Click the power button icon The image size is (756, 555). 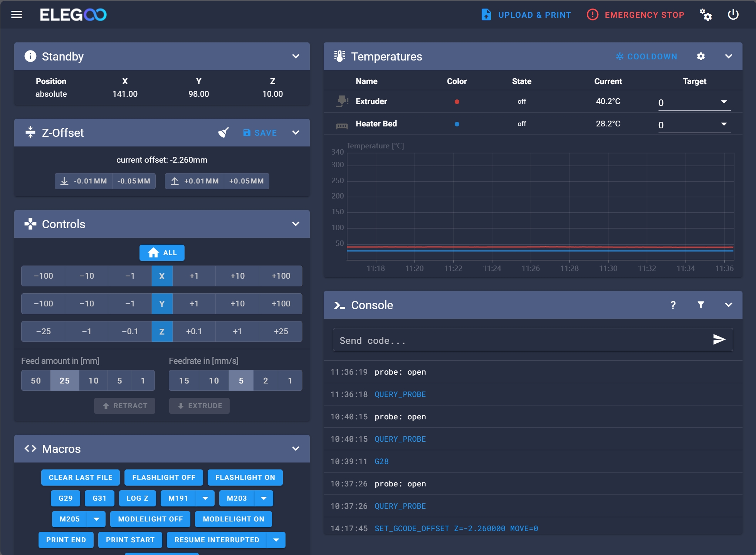pos(732,15)
